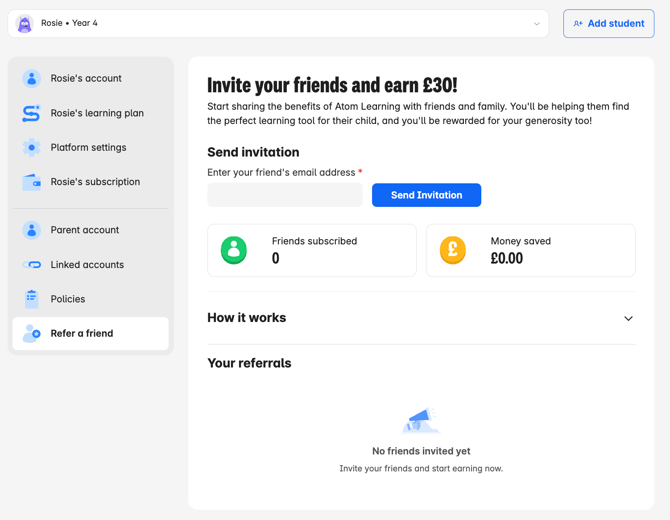Click Rosie's purple avatar icon
Image resolution: width=670 pixels, height=520 pixels.
24,24
